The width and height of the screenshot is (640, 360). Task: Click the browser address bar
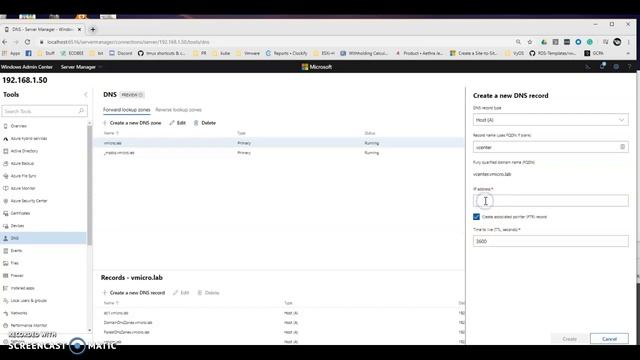(278, 42)
